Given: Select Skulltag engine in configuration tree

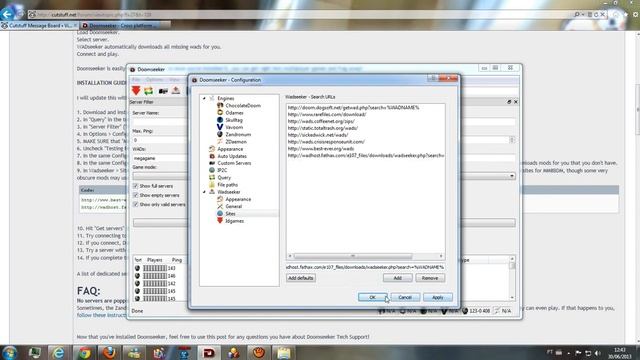Looking at the screenshot, I should [x=234, y=120].
